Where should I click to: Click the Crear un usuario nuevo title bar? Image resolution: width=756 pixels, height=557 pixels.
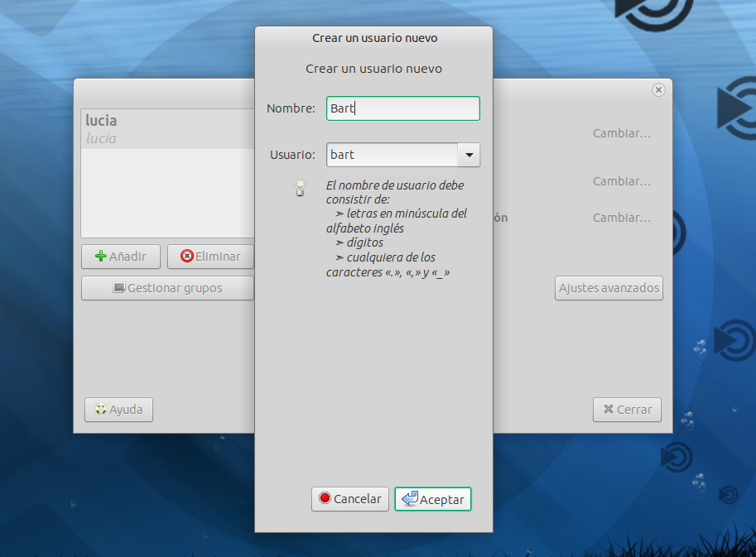[374, 38]
